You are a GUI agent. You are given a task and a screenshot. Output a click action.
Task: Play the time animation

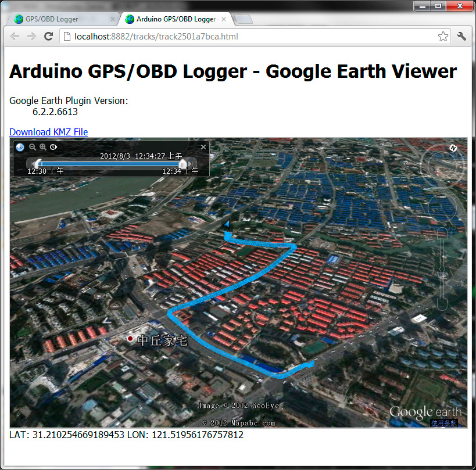click(53, 147)
